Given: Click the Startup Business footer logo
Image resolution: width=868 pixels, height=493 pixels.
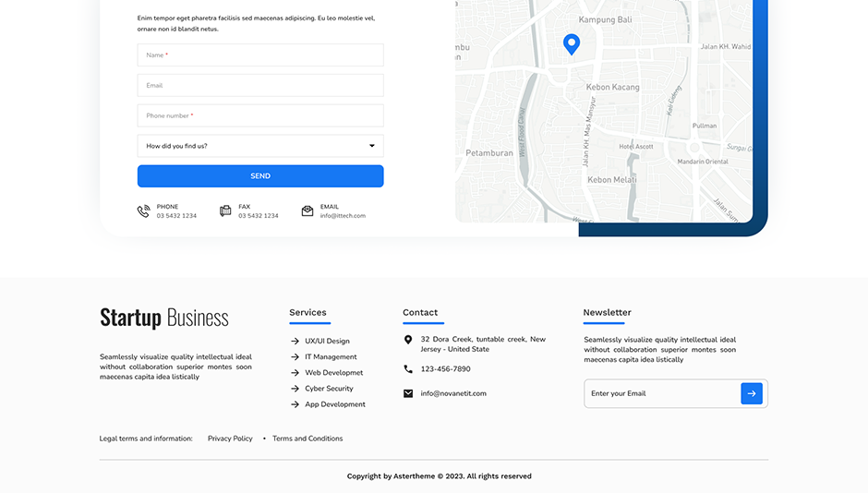Looking at the screenshot, I should (x=164, y=319).
